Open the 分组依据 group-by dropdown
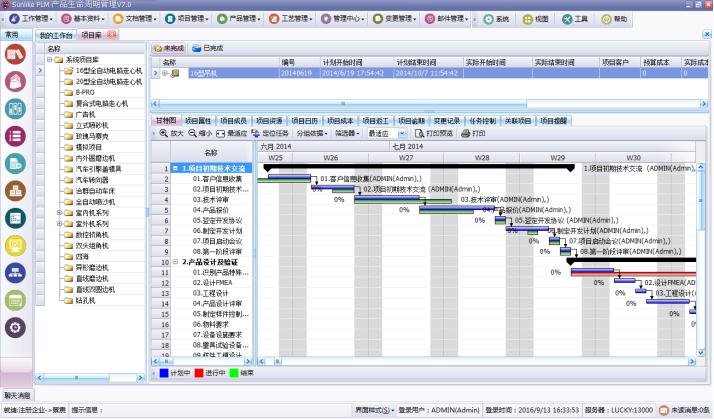 click(x=312, y=133)
